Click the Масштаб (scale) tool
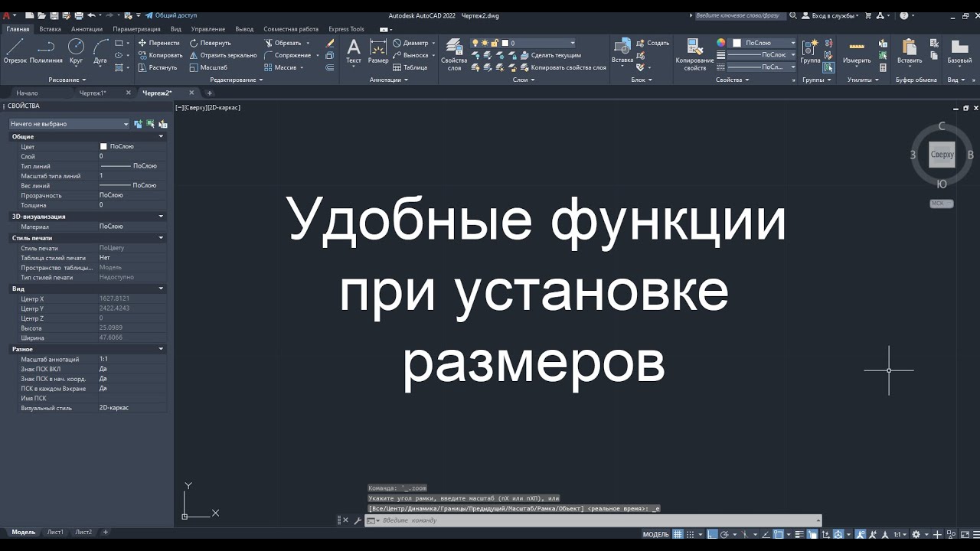This screenshot has width=980, height=551. click(x=208, y=67)
